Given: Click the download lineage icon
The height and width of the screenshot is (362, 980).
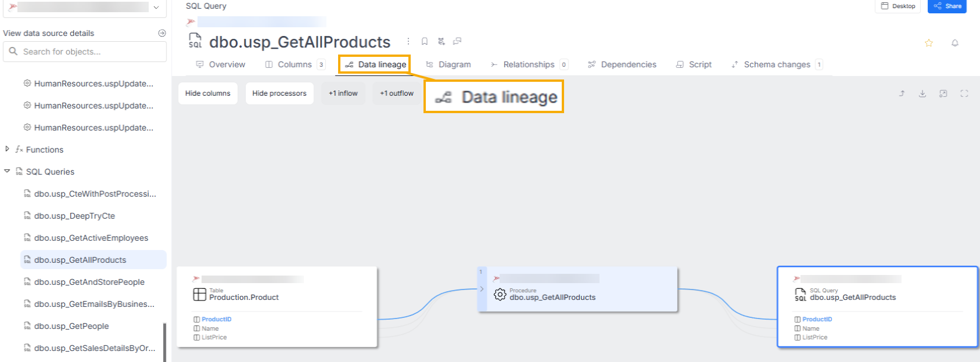Looking at the screenshot, I should [922, 93].
